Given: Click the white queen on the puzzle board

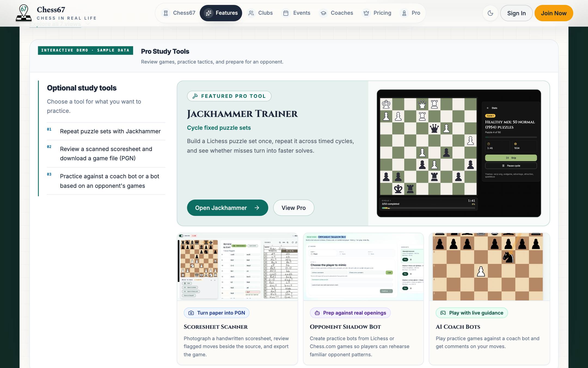Looking at the screenshot, I should coord(422,104).
